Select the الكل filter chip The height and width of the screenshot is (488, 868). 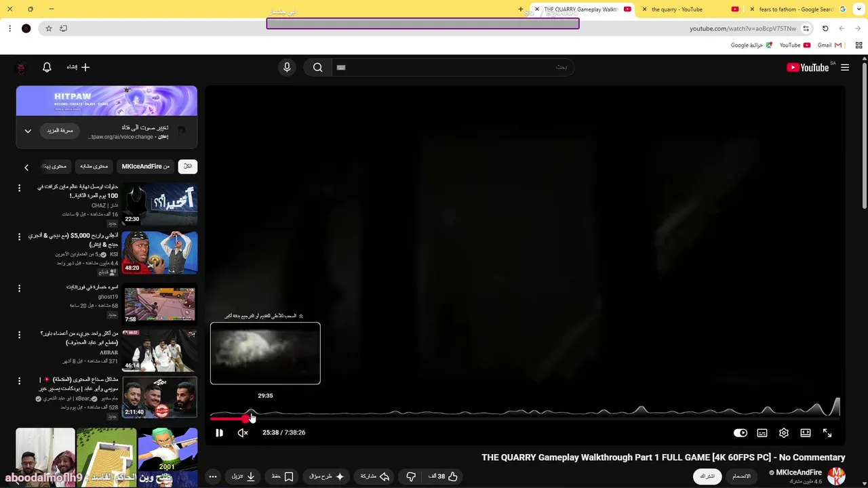(188, 166)
